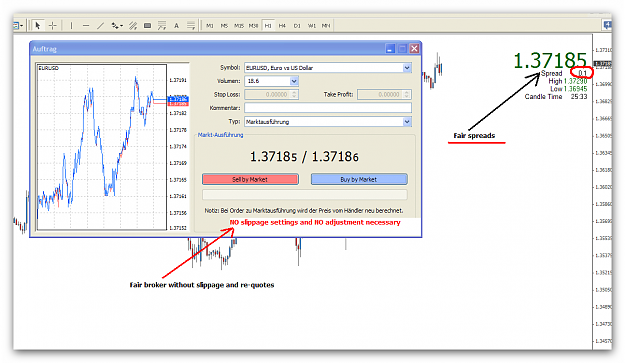Switch chart to M15 timeframe
Screen dimensions: 625x363
pyautogui.click(x=239, y=26)
